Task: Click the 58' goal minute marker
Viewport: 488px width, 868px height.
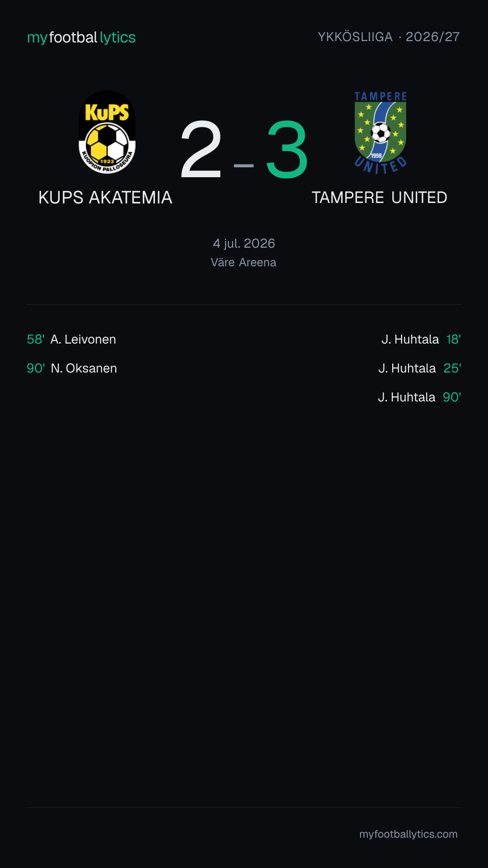Action: tap(36, 339)
